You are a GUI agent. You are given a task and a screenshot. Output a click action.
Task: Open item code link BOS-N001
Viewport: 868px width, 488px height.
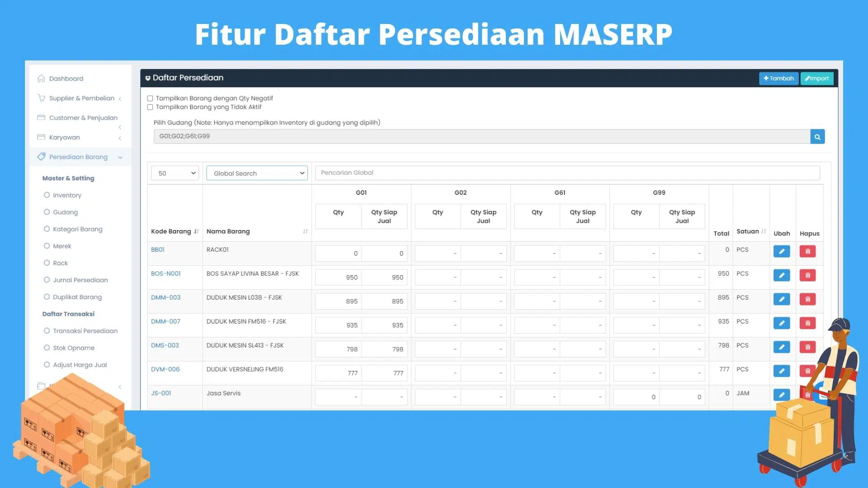coord(165,273)
